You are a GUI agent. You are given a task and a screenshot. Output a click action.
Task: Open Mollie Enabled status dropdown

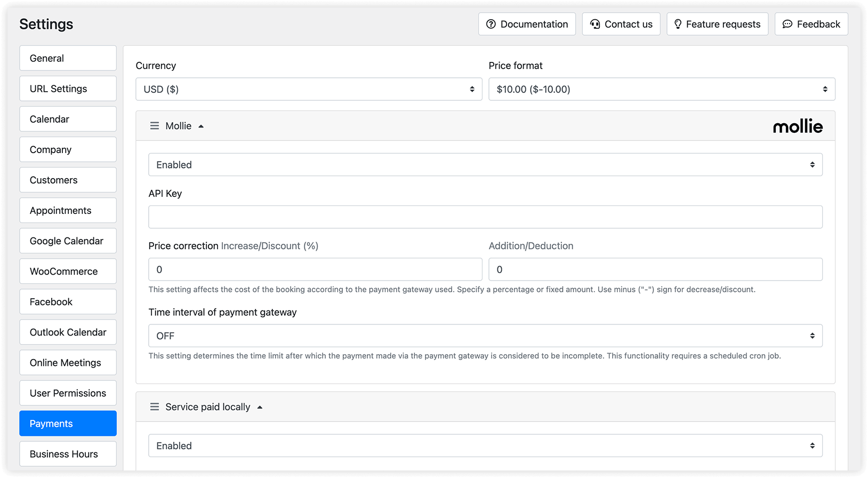[485, 165]
